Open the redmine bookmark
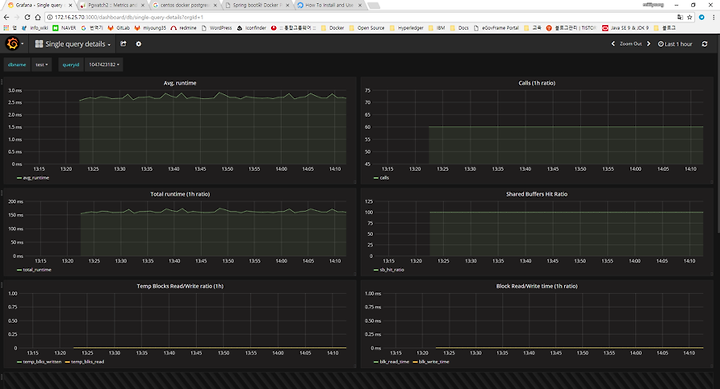This screenshot has height=389, width=720. pyautogui.click(x=184, y=28)
